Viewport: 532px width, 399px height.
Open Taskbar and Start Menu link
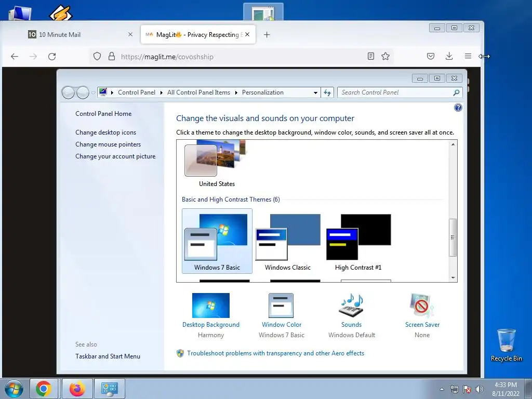108,356
